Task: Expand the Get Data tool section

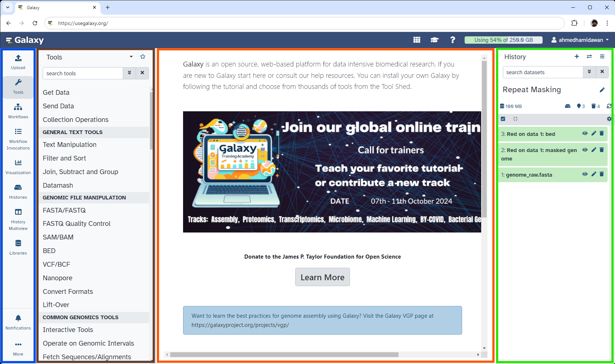Action: [x=56, y=93]
